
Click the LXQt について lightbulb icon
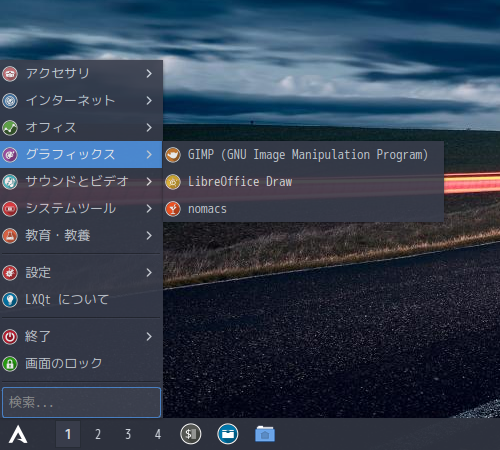[x=10, y=300]
